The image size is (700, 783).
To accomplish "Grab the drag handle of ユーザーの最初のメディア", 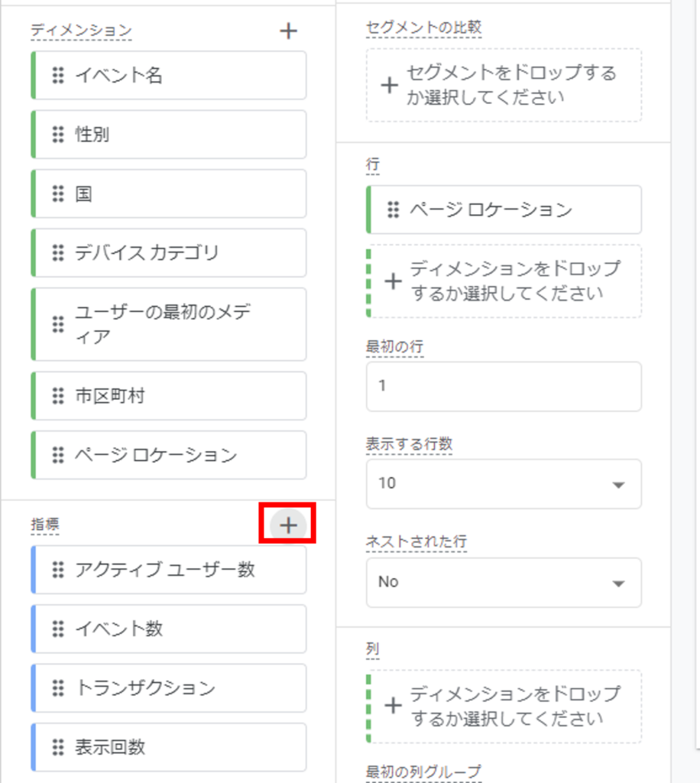I will (58, 324).
